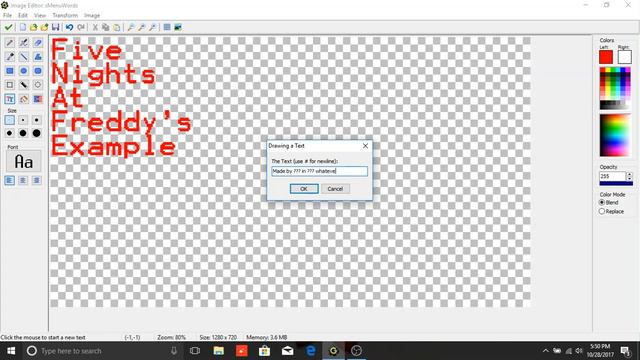Copy the selection to clipboard
Screen dimensions: 640x360
pos(106,27)
